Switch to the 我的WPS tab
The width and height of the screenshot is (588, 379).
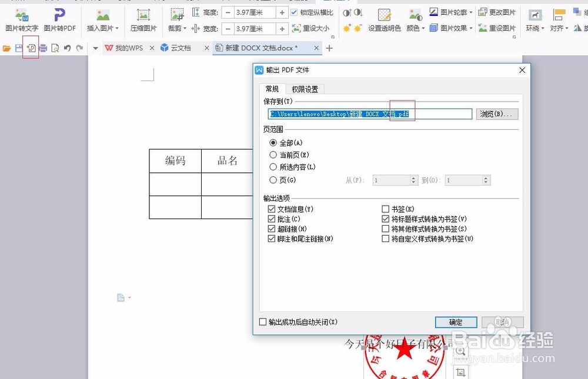[129, 48]
